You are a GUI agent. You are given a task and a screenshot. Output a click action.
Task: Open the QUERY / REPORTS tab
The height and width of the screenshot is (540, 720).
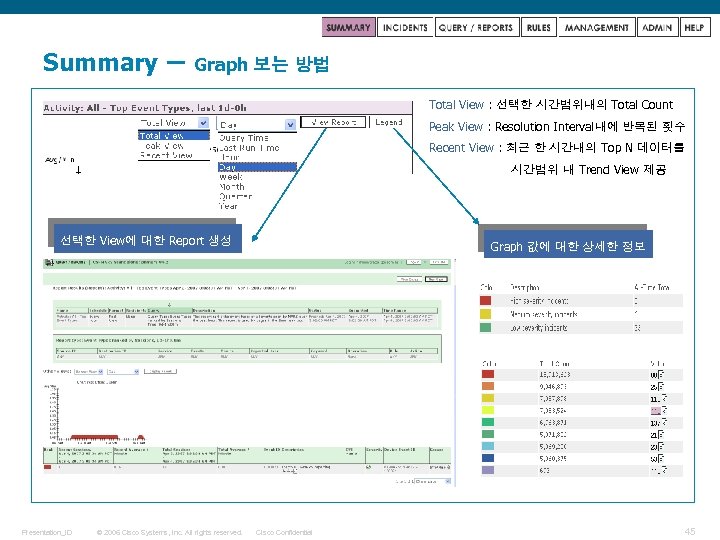476,28
